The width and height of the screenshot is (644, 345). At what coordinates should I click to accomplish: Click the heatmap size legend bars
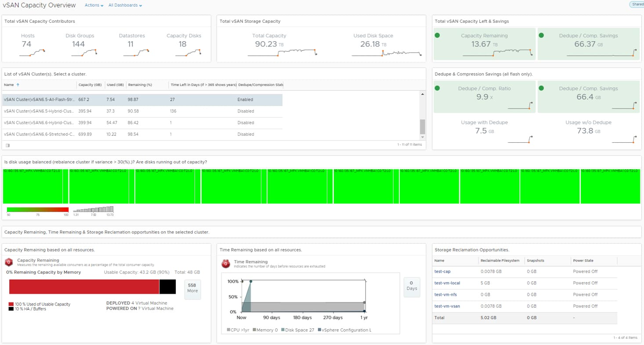[x=93, y=209]
